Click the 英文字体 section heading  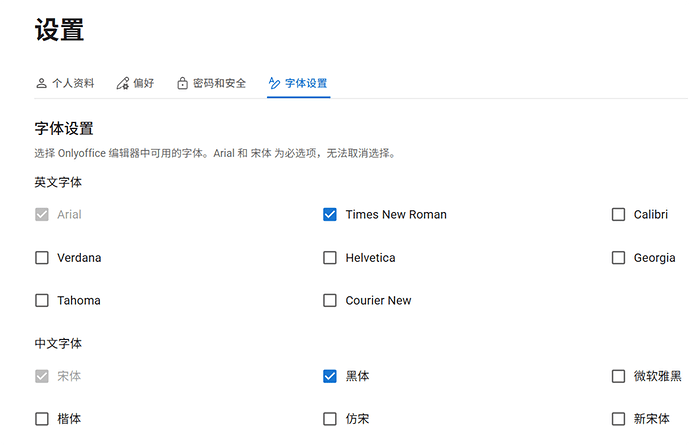pyautogui.click(x=58, y=183)
